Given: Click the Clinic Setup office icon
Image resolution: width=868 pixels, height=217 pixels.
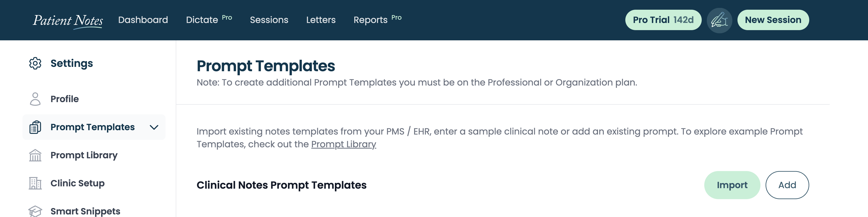Looking at the screenshot, I should [x=35, y=183].
